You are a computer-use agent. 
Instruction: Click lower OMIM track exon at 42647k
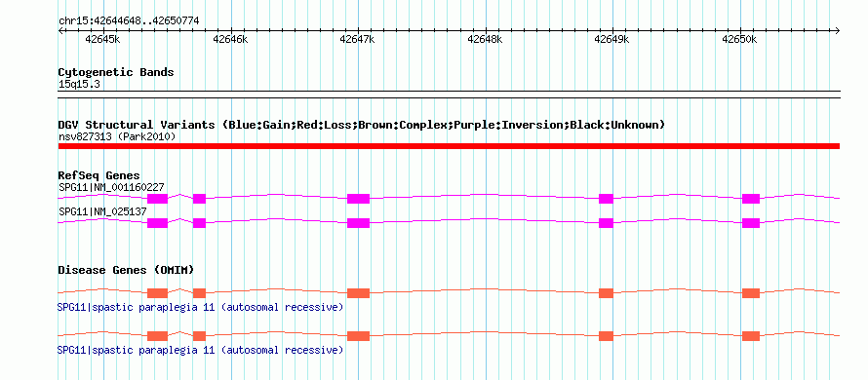(x=358, y=336)
